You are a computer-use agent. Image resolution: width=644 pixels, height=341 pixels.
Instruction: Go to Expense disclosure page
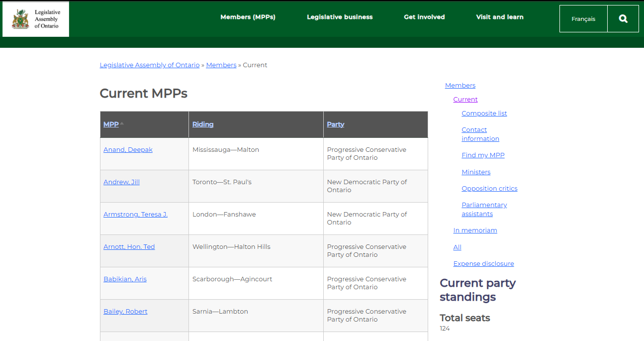coord(483,264)
